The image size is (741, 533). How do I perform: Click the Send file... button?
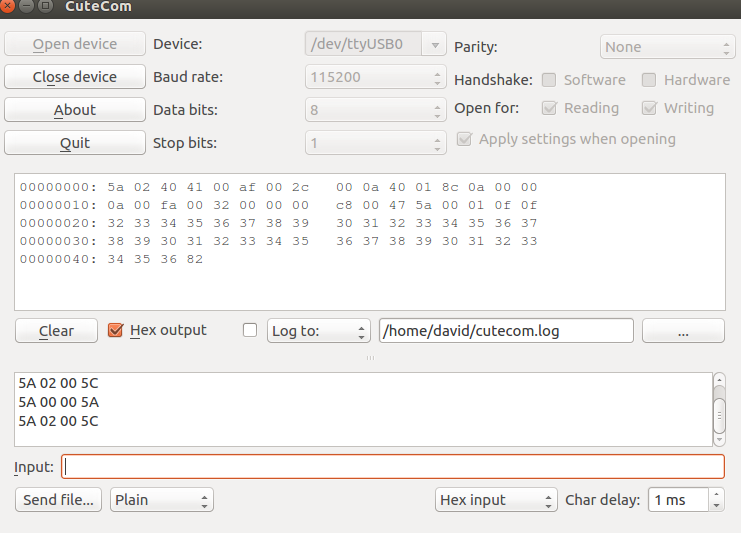[x=59, y=500]
